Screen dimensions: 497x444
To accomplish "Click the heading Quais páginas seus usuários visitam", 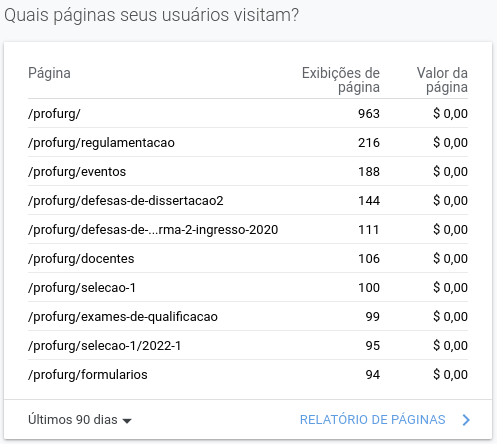I will (152, 15).
